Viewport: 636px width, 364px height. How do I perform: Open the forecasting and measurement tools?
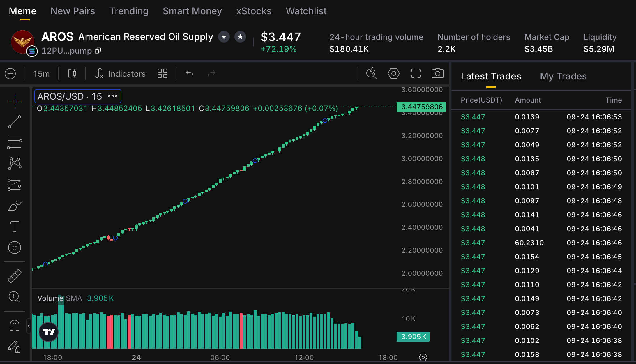(x=15, y=185)
